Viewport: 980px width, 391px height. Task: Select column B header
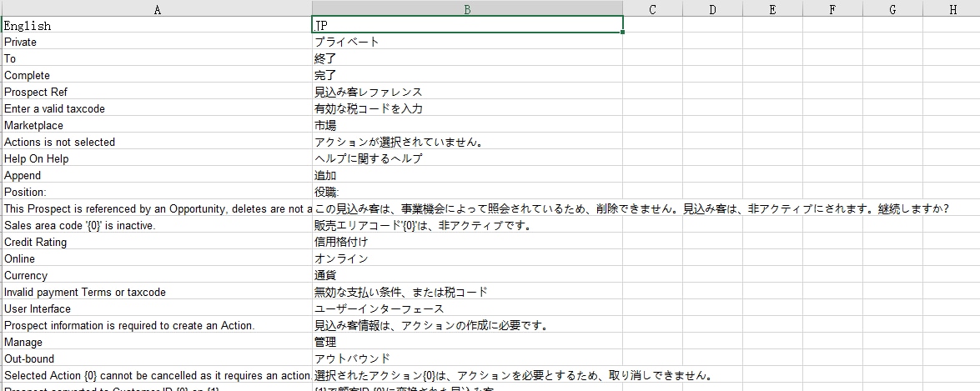coord(468,8)
